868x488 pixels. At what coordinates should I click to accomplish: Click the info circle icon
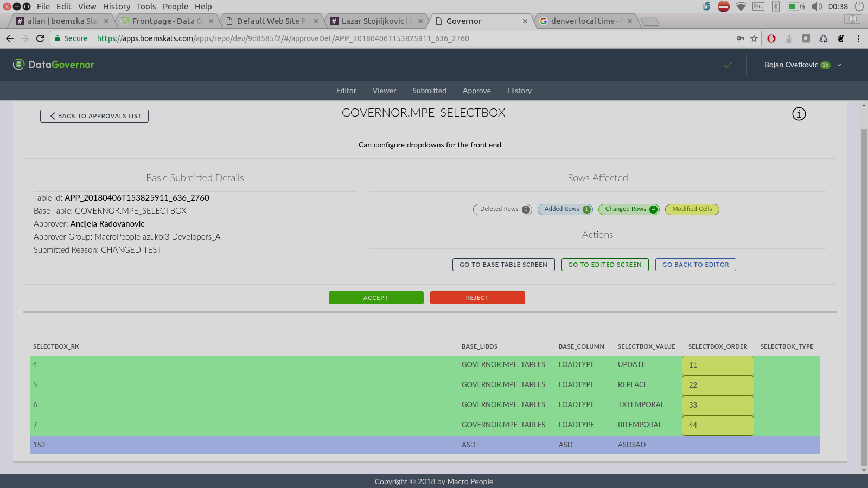click(x=799, y=114)
